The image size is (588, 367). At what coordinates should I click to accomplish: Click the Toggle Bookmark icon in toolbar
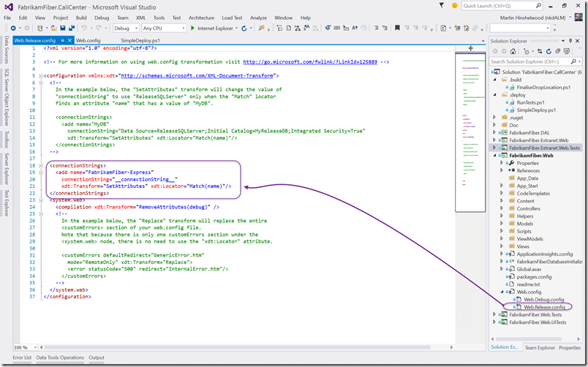[397, 28]
